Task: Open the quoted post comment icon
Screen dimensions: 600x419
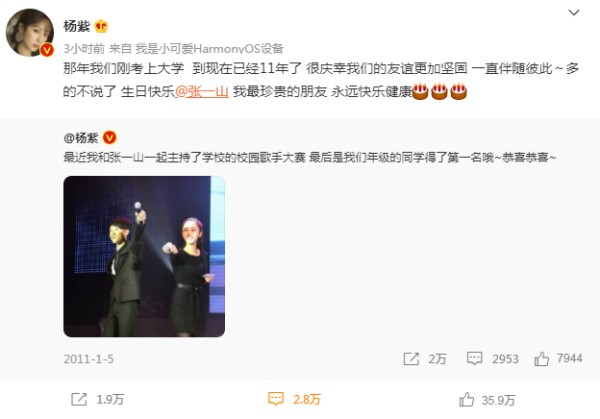Action: coord(474,358)
